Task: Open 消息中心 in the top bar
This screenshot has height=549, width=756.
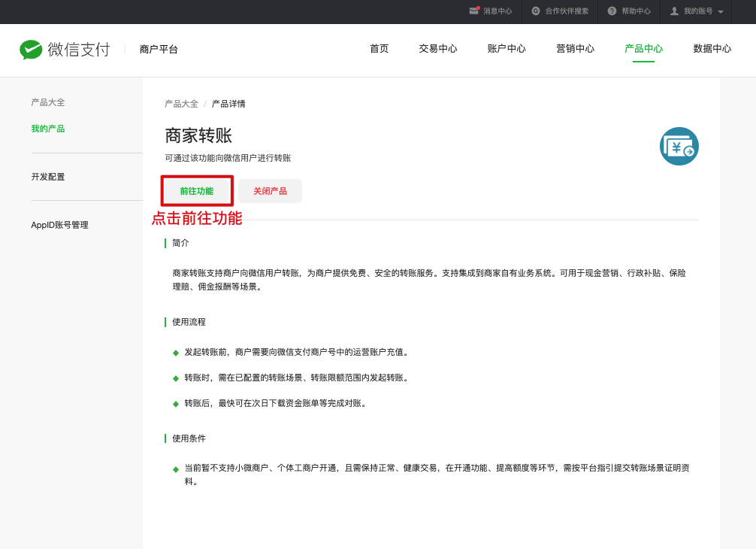Action: (497, 11)
